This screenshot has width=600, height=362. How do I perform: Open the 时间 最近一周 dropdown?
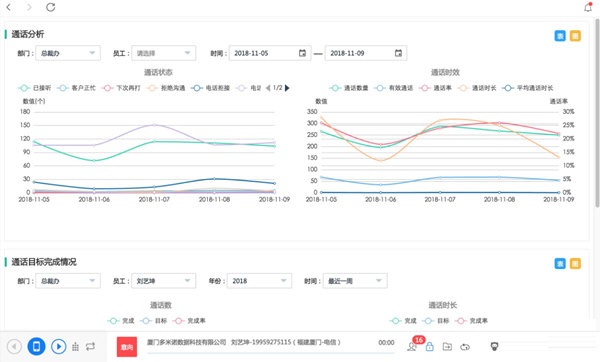(355, 281)
